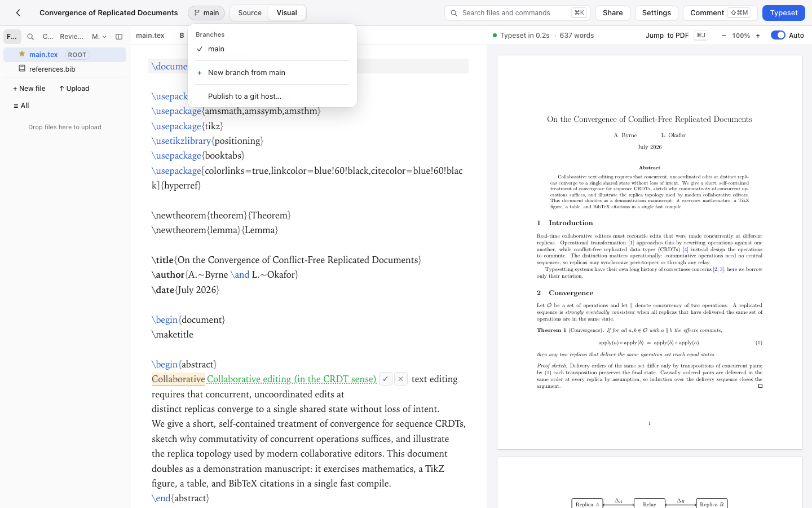
Task: Choose New branch from main
Action: 272,73
